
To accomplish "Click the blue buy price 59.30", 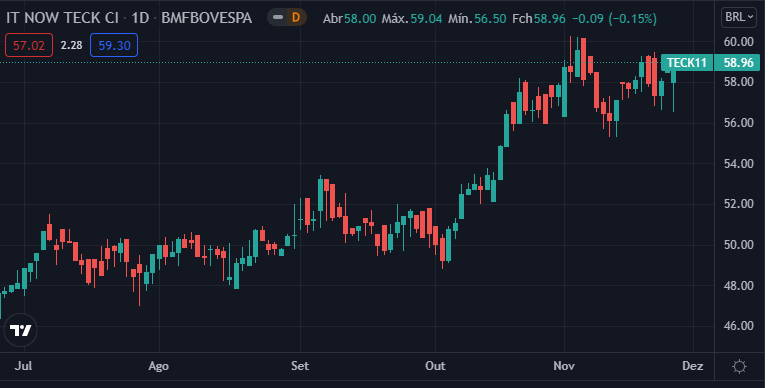I will point(114,46).
